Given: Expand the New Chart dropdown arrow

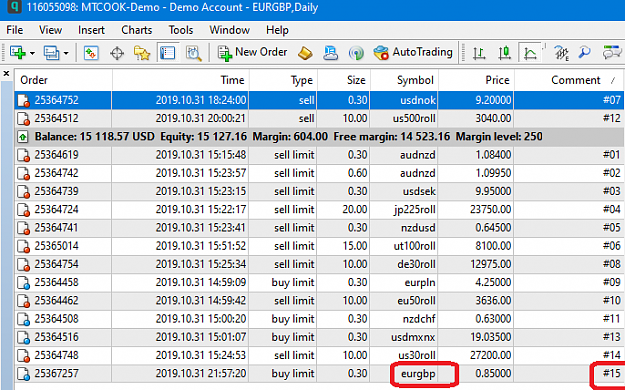Looking at the screenshot, I should coord(32,53).
